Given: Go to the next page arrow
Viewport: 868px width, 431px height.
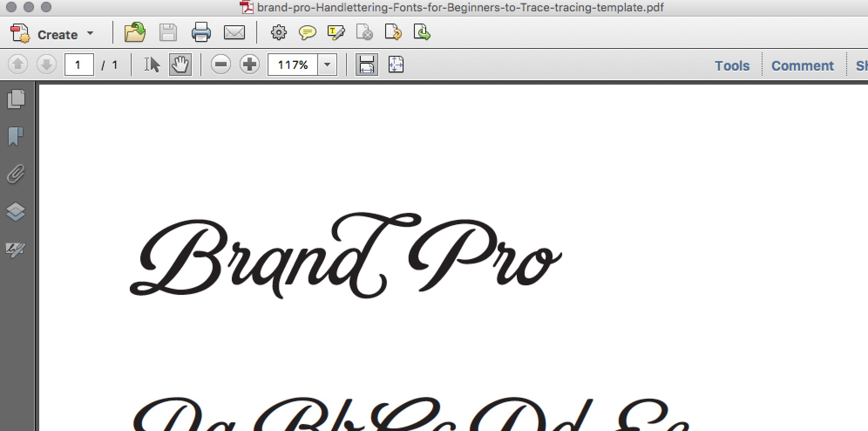Looking at the screenshot, I should click(x=47, y=65).
